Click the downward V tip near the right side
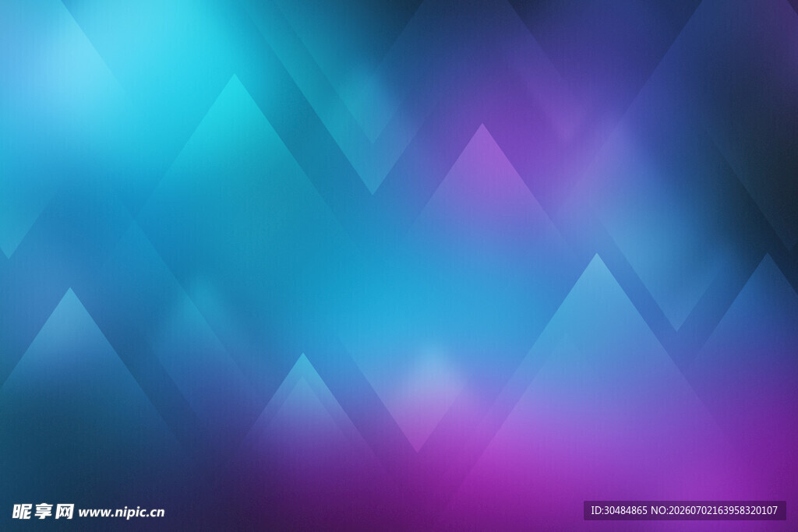This screenshot has width=798, height=532. (x=677, y=330)
